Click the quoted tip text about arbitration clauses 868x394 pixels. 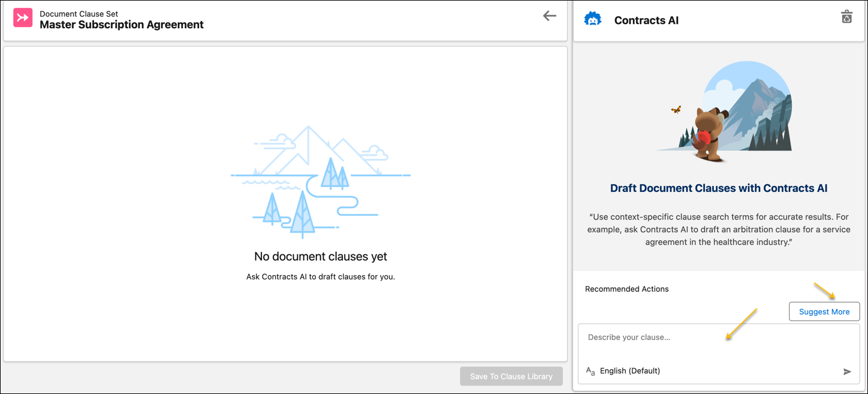tap(719, 229)
